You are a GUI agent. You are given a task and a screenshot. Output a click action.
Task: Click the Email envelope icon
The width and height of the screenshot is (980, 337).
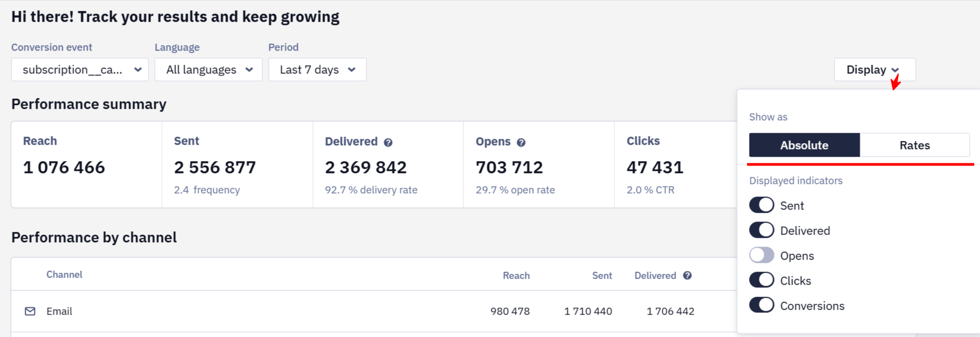click(x=30, y=311)
